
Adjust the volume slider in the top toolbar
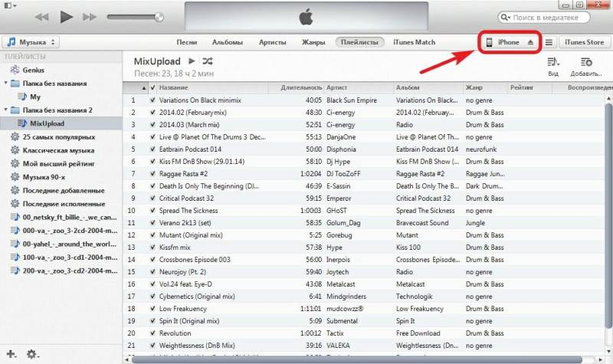(x=133, y=17)
